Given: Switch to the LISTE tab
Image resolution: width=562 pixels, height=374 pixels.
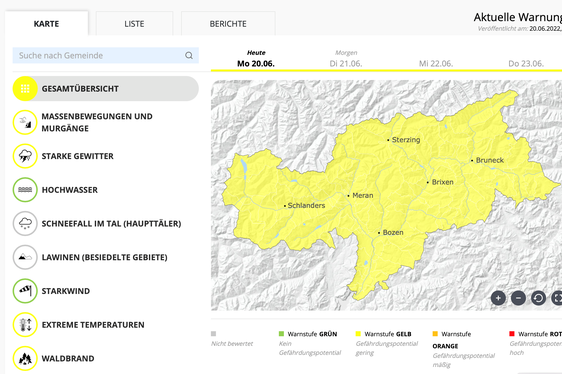Looking at the screenshot, I should click(x=134, y=24).
